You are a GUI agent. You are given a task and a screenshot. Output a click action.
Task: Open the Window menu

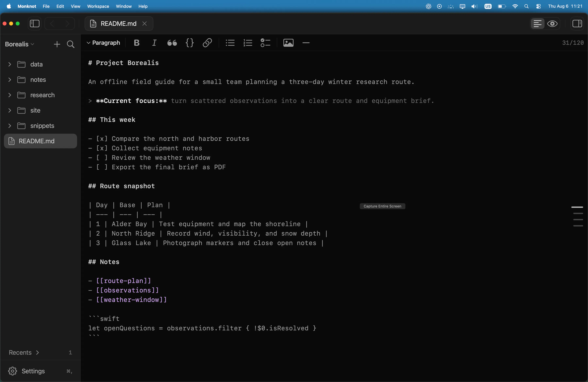[x=124, y=6]
